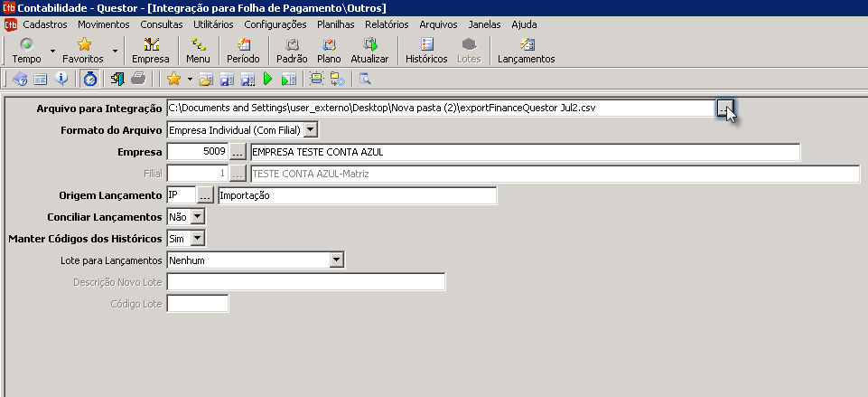The width and height of the screenshot is (868, 397).
Task: Open Históricos from the toolbar
Action: pos(426,50)
